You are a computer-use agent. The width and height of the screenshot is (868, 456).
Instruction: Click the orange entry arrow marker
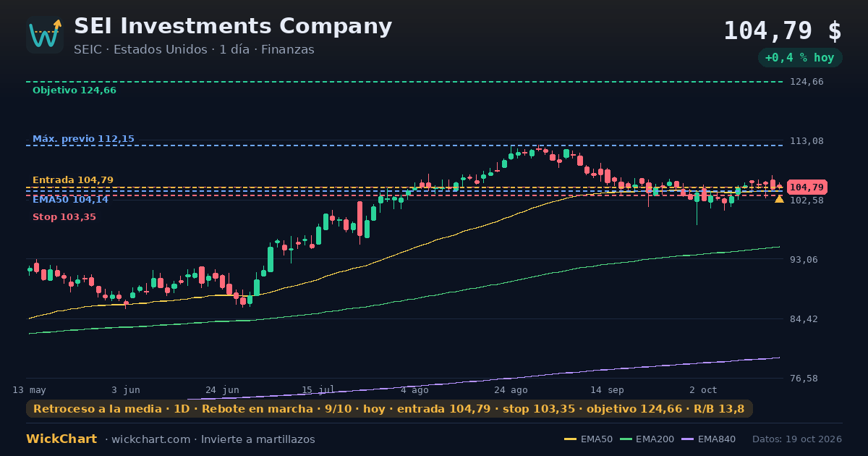(x=779, y=198)
